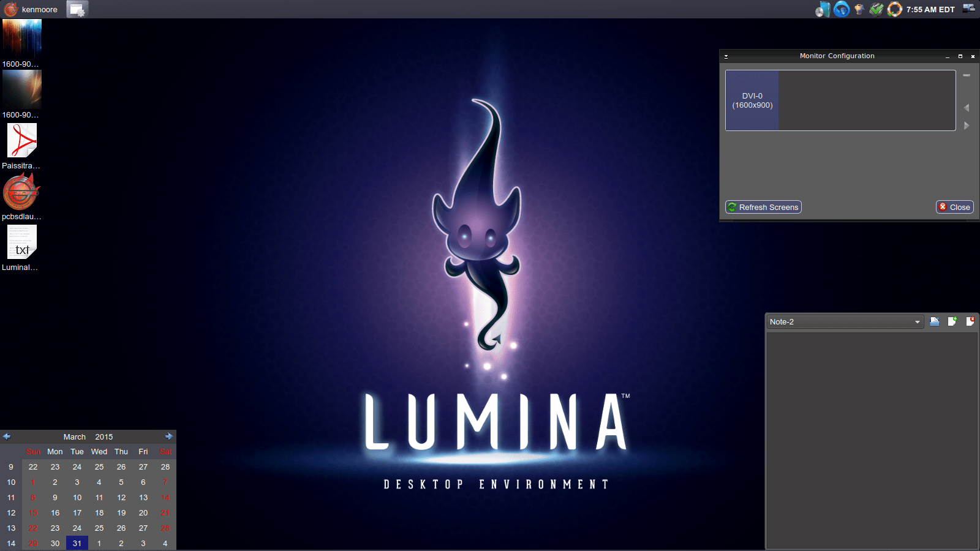The image size is (980, 551).
Task: Click the desktop bar icon beside kenmoore
Action: coord(77,9)
